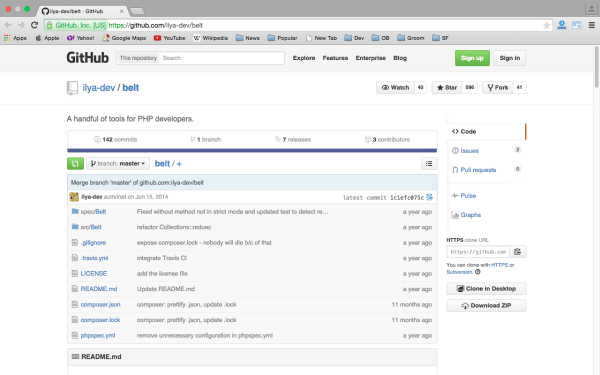The image size is (600, 375).
Task: View the 142 commits history
Action: tap(116, 139)
